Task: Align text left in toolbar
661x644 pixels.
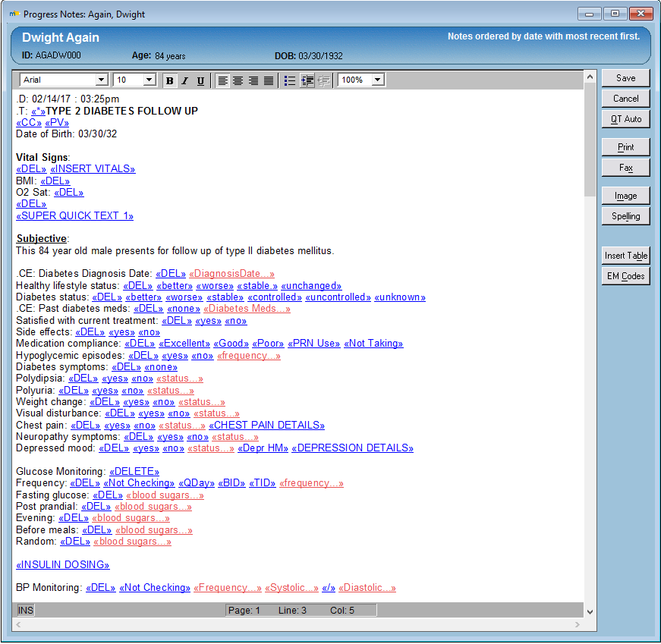Action: pos(222,80)
